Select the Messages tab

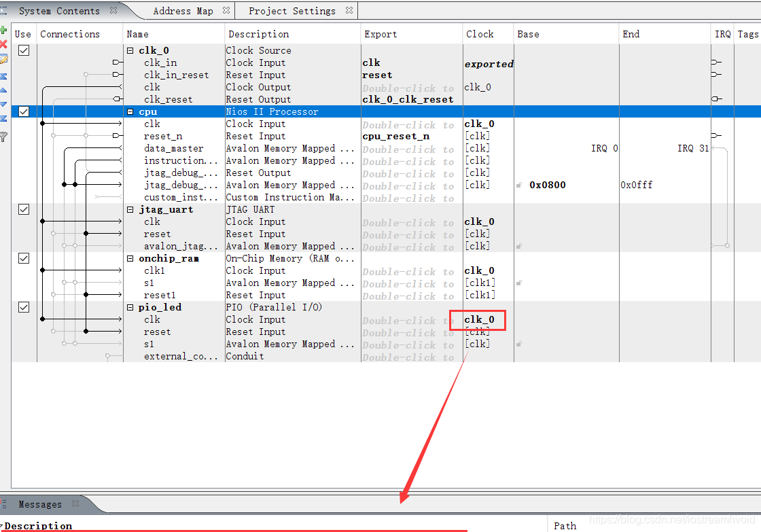click(40, 504)
